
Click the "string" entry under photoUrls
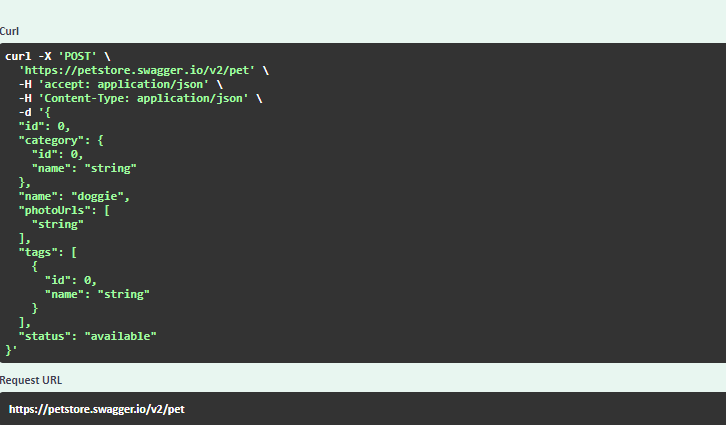click(58, 225)
